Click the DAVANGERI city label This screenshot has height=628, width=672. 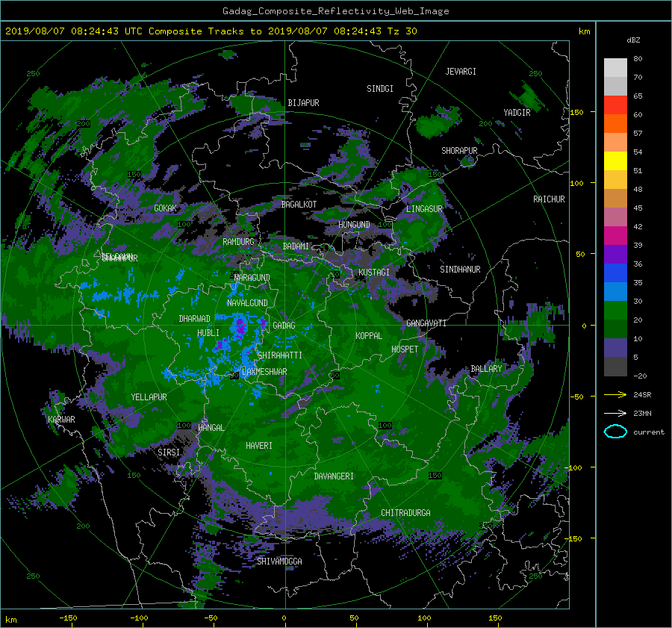point(334,476)
